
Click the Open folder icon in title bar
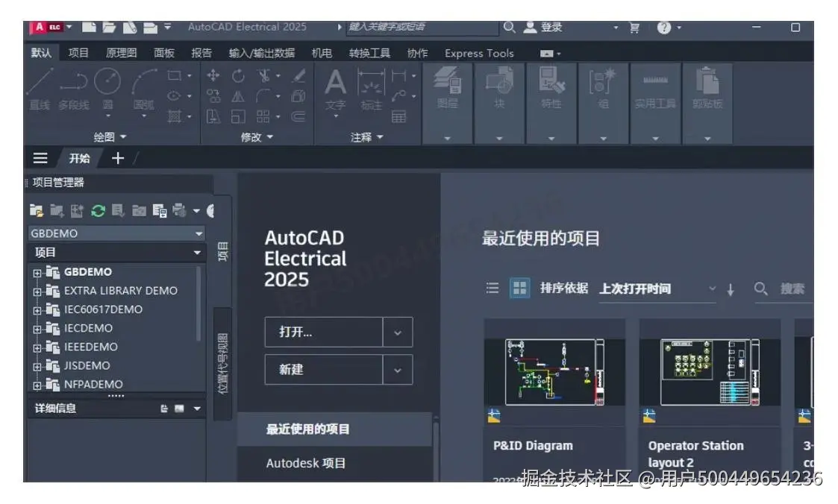[109, 27]
